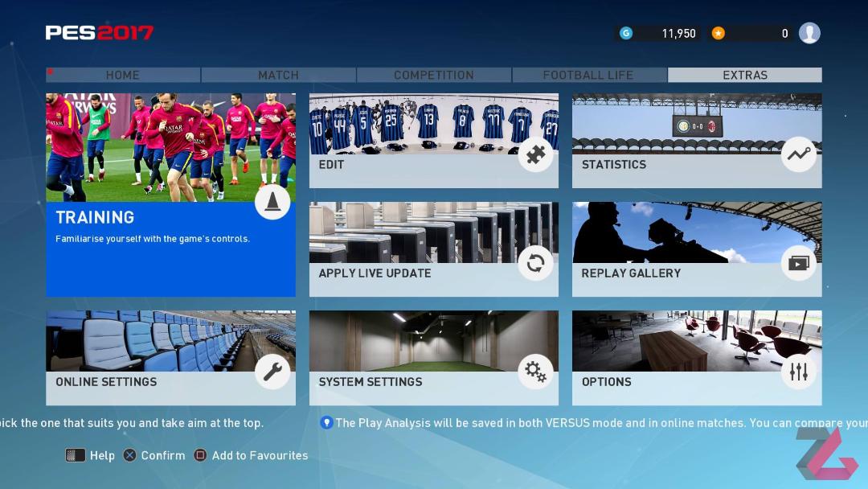Click the GP coin icon
Viewport: 868px width, 489px height.
[626, 33]
